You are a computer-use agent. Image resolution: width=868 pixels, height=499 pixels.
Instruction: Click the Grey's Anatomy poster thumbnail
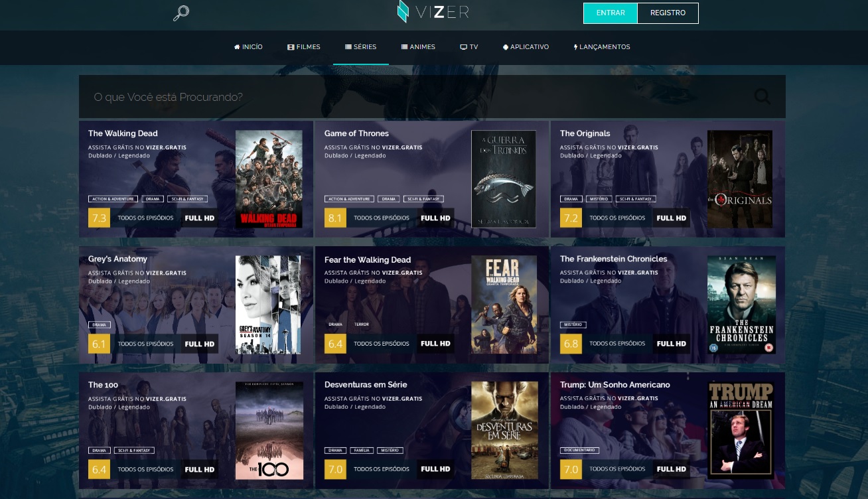pos(269,305)
